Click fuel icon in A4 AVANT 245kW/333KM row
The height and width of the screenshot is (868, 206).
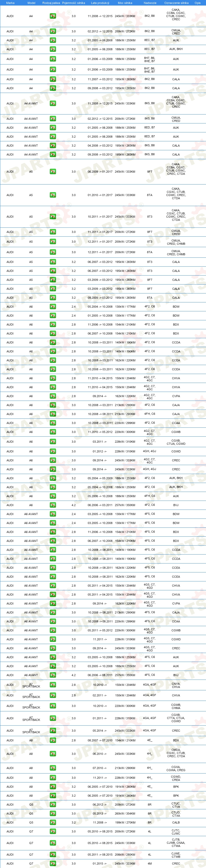coord(53,103)
